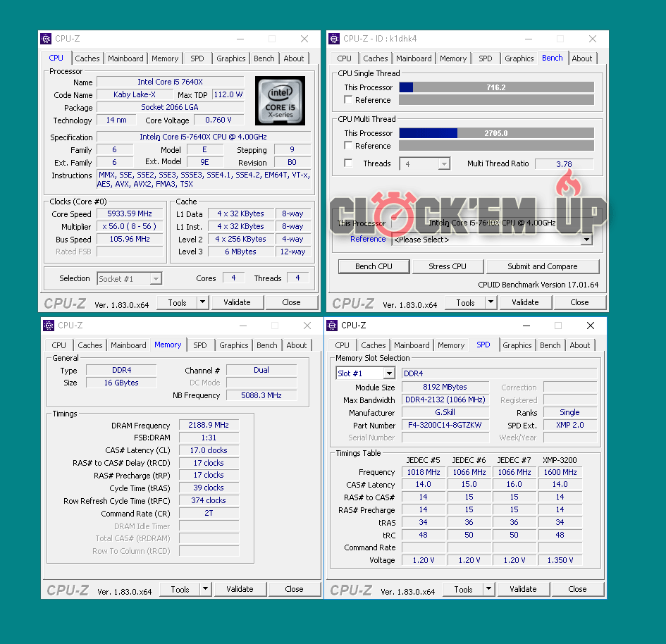This screenshot has height=644, width=666.
Task: Open the Slot #1 memory slot dropdown
Action: coord(366,373)
